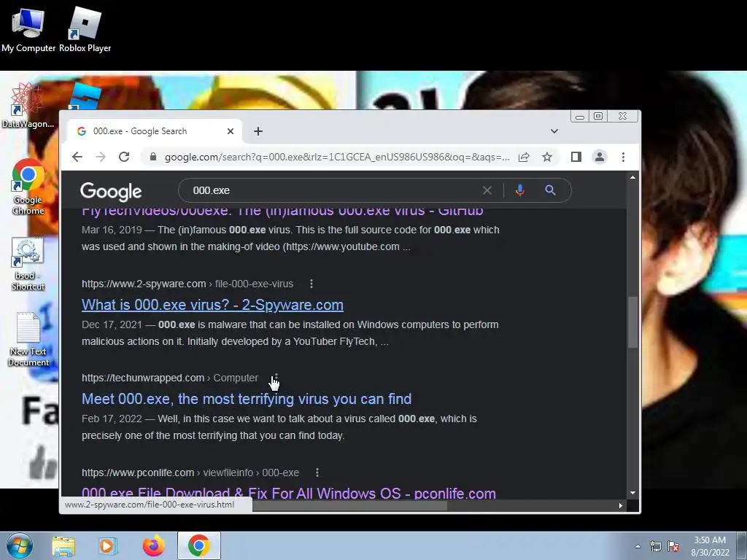
Task: Click Chrome taskbar button
Action: point(199,545)
